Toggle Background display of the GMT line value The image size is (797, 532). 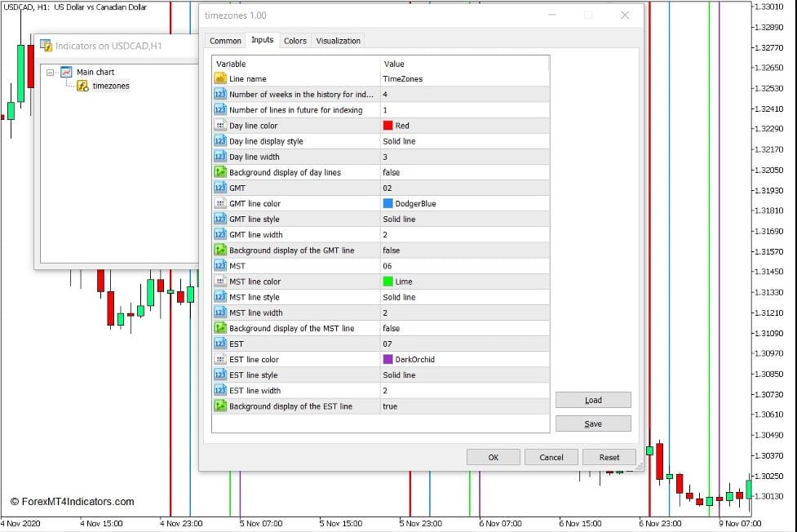[463, 250]
